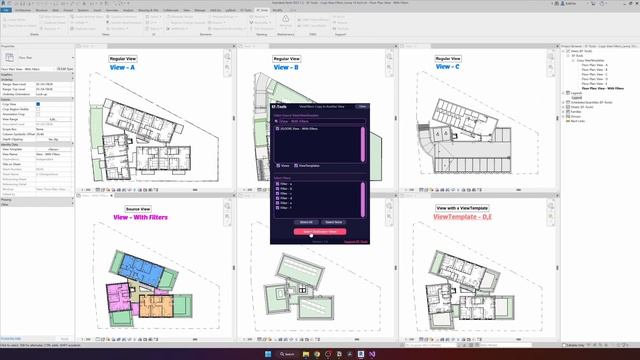640x360 pixels.
Task: Open Windows Start menu
Action: point(268,354)
